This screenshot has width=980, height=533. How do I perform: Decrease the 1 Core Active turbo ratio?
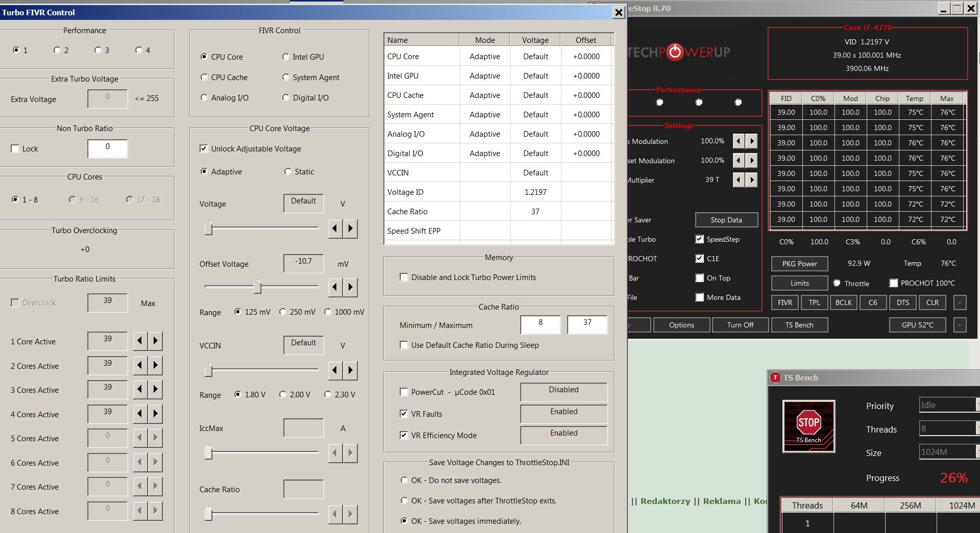click(x=140, y=341)
